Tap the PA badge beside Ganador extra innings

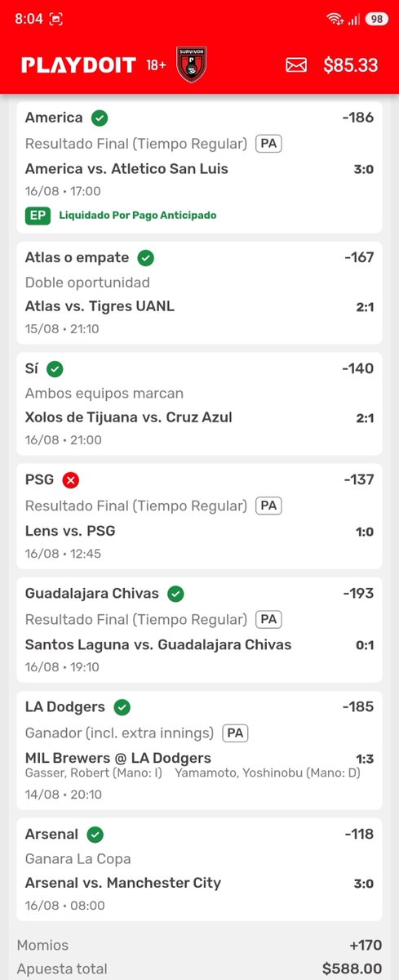click(x=235, y=733)
